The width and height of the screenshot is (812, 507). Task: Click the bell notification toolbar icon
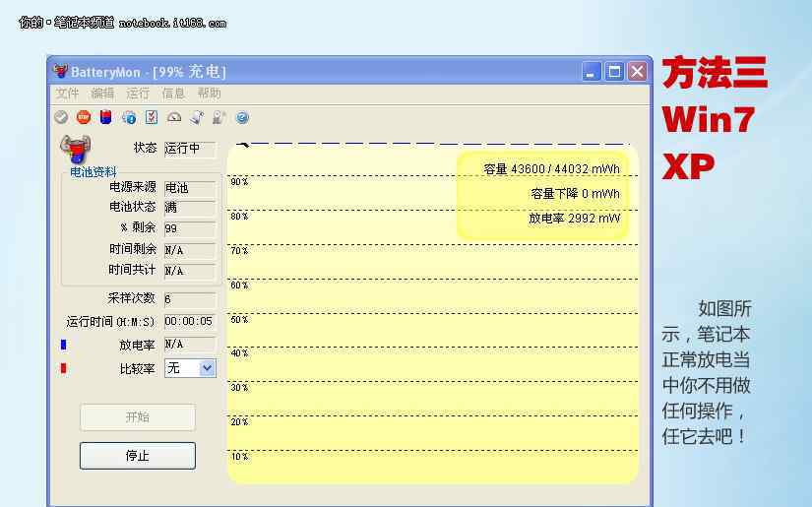(x=197, y=117)
